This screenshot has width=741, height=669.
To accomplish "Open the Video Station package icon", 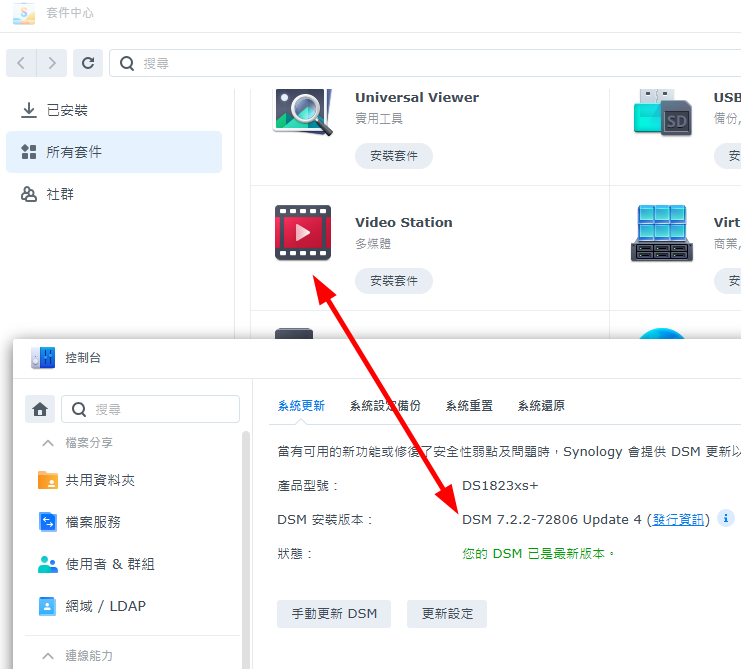I will click(303, 232).
